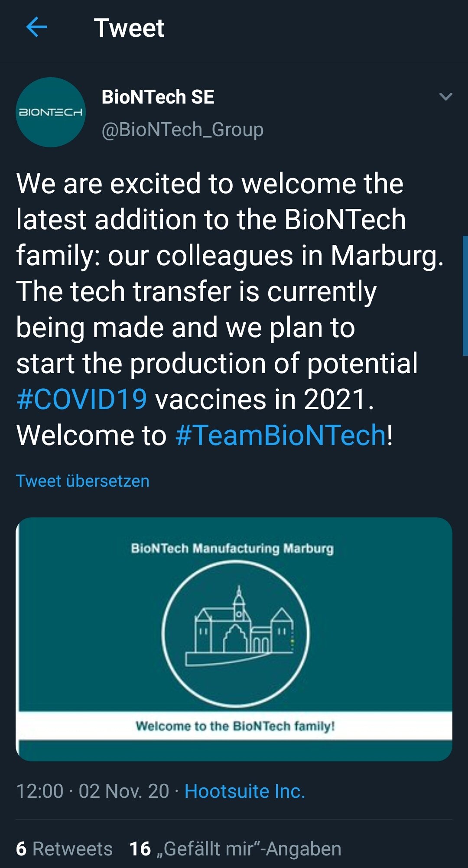Open the Hootsuite Inc. source link
Viewport: 468px width, 868px height.
244,790
